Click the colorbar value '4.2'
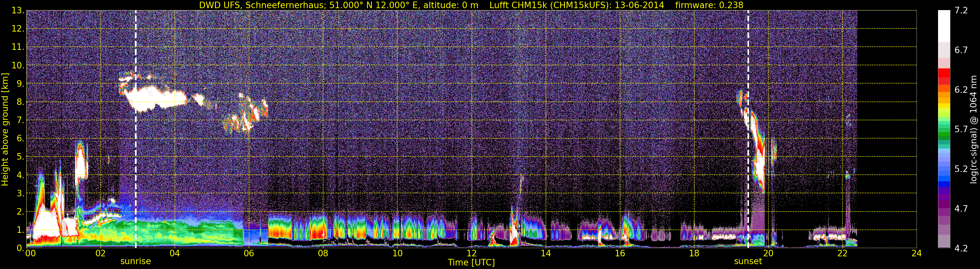980x269 pixels. coord(961,248)
